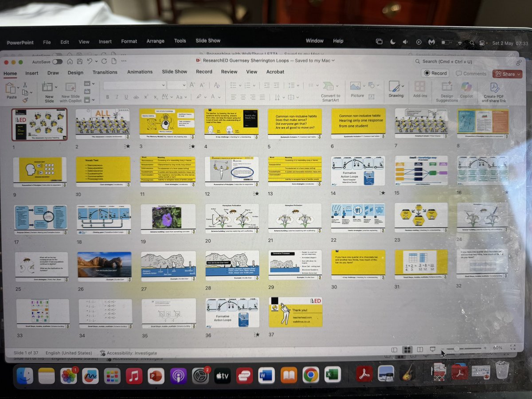This screenshot has height=399, width=532.
Task: Click the Cut scissors icon
Action: (x=25, y=84)
